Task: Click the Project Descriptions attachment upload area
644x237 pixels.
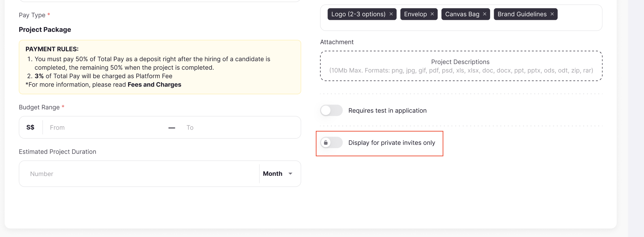Action: [x=461, y=66]
